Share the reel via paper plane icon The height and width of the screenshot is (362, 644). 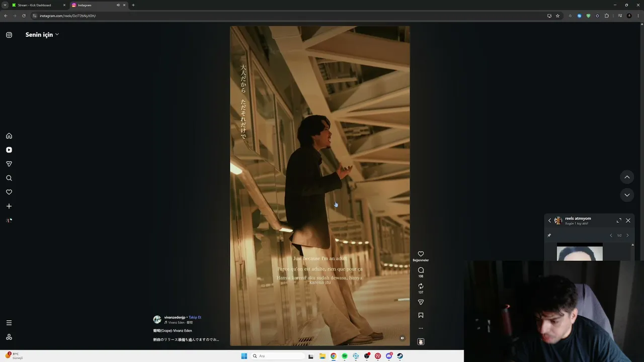[421, 302]
